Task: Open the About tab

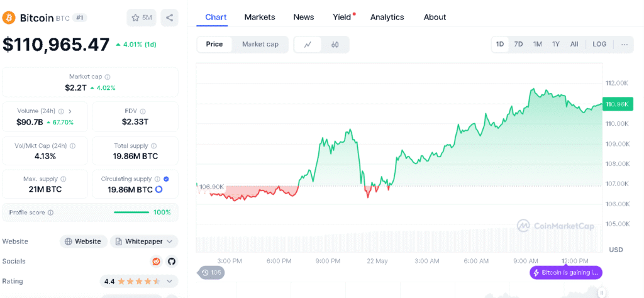Action: point(435,17)
